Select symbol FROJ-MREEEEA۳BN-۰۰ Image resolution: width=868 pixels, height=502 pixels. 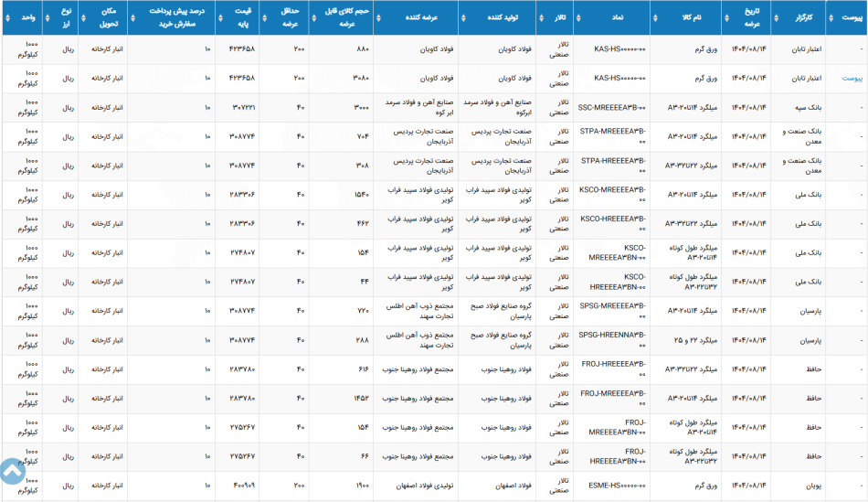pos(618,427)
